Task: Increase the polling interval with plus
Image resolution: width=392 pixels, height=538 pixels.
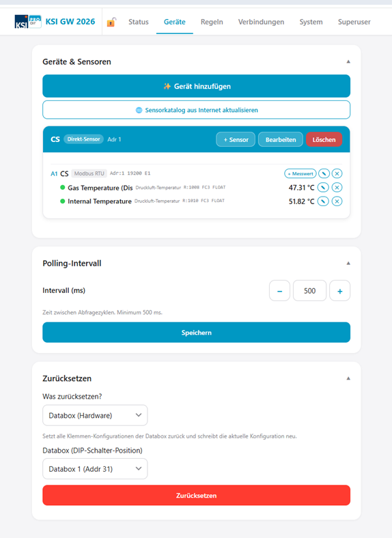Action: 340,291
